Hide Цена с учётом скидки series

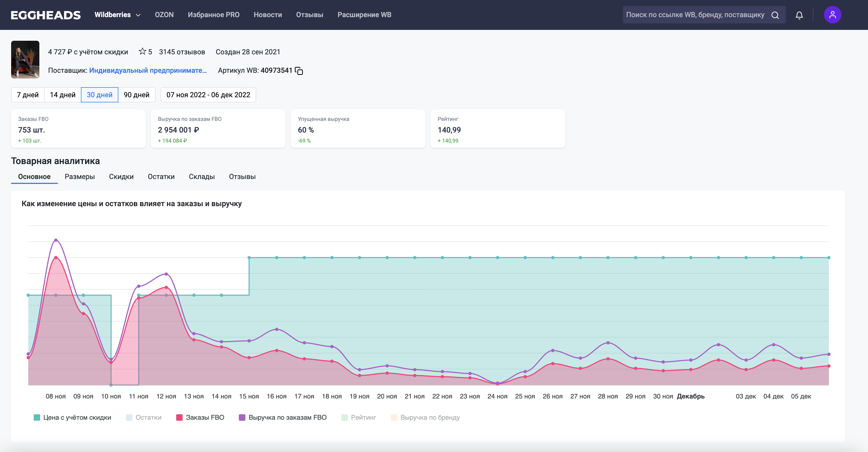(x=72, y=417)
